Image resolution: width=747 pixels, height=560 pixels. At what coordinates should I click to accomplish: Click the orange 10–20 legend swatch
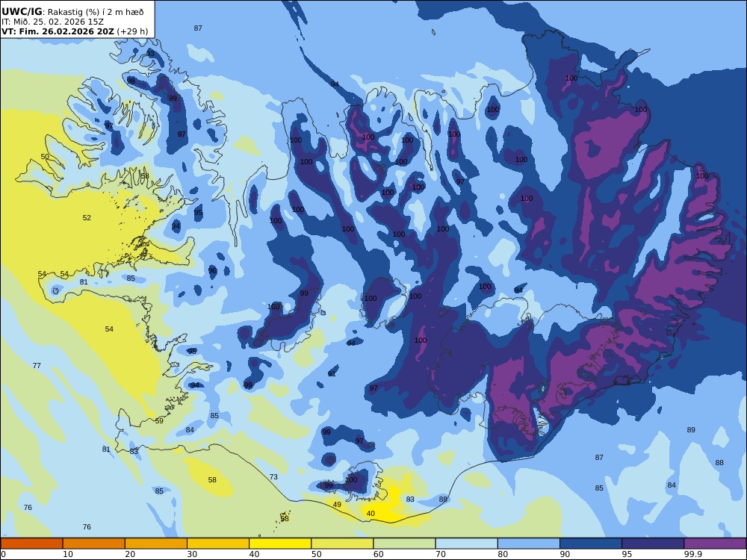(x=94, y=544)
